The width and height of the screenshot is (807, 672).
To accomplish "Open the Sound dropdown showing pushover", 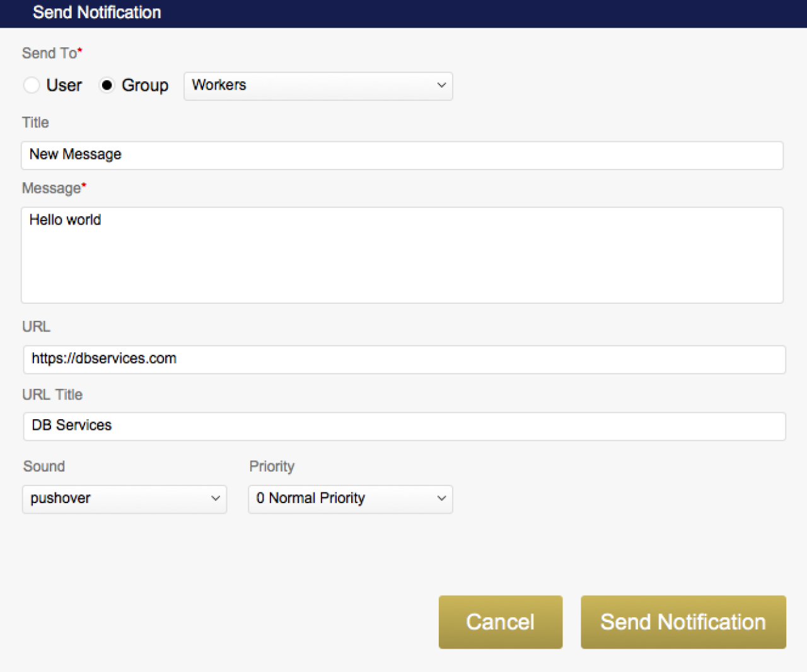I will tap(124, 499).
